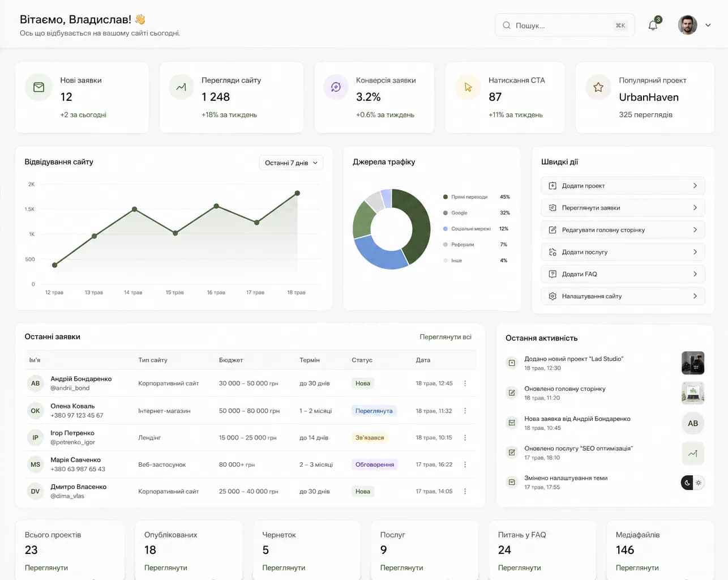Focus the Пошук search field
Screen dimensions: 728x580
tap(564, 25)
